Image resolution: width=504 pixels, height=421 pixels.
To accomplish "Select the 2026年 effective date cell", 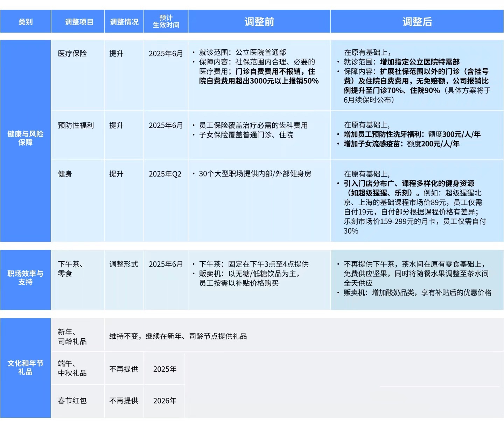I will tap(164, 401).
